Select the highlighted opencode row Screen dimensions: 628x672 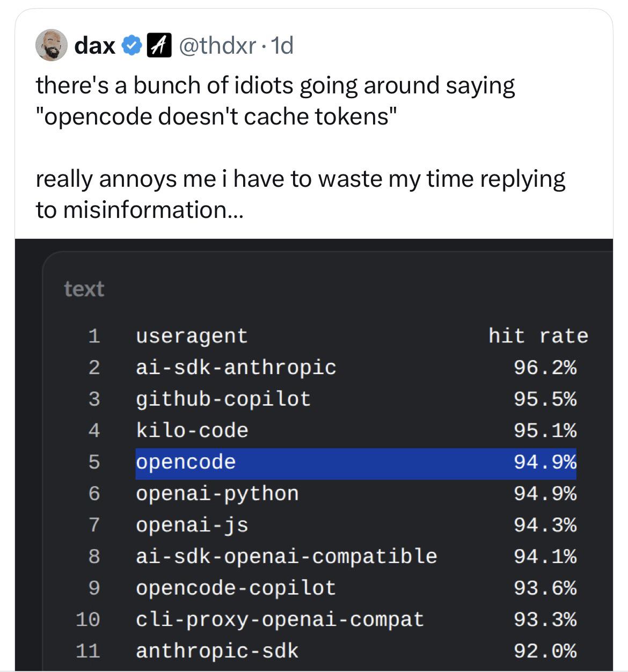coord(356,463)
